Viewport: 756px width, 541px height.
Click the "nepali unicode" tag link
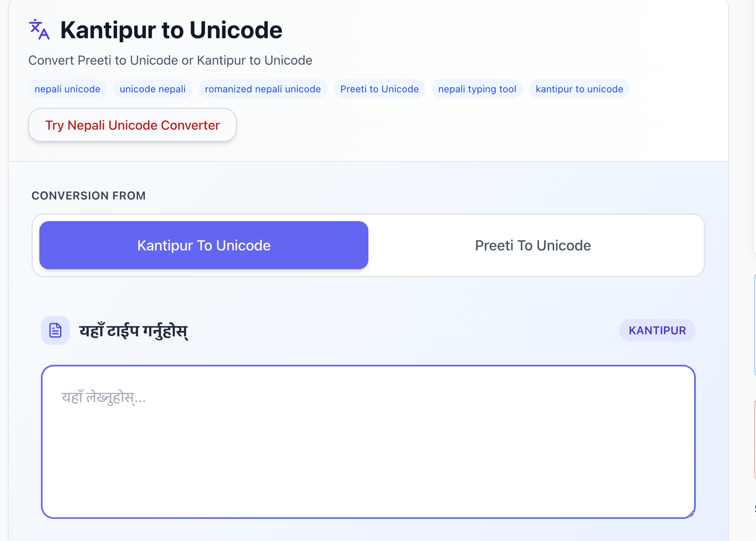coord(68,89)
